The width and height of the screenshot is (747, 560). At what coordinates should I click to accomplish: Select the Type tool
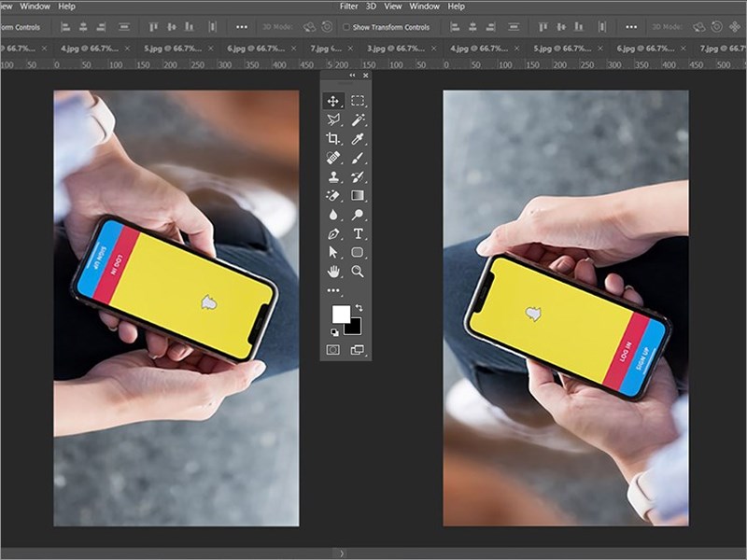(358, 234)
